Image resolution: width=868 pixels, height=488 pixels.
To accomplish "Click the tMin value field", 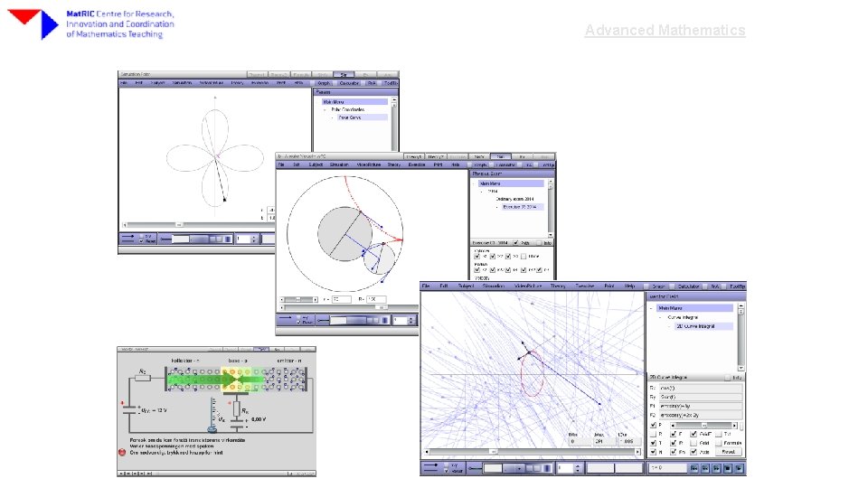I will (579, 441).
